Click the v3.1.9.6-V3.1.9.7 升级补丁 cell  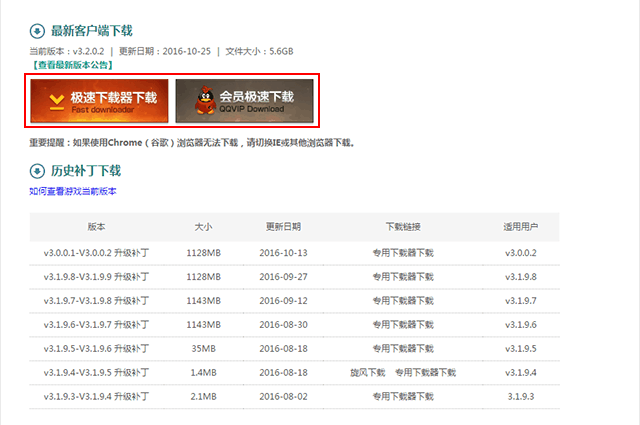coord(96,325)
